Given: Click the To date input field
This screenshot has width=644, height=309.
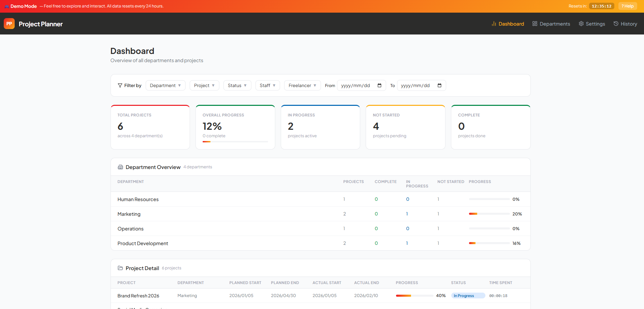Looking at the screenshot, I should pos(422,85).
